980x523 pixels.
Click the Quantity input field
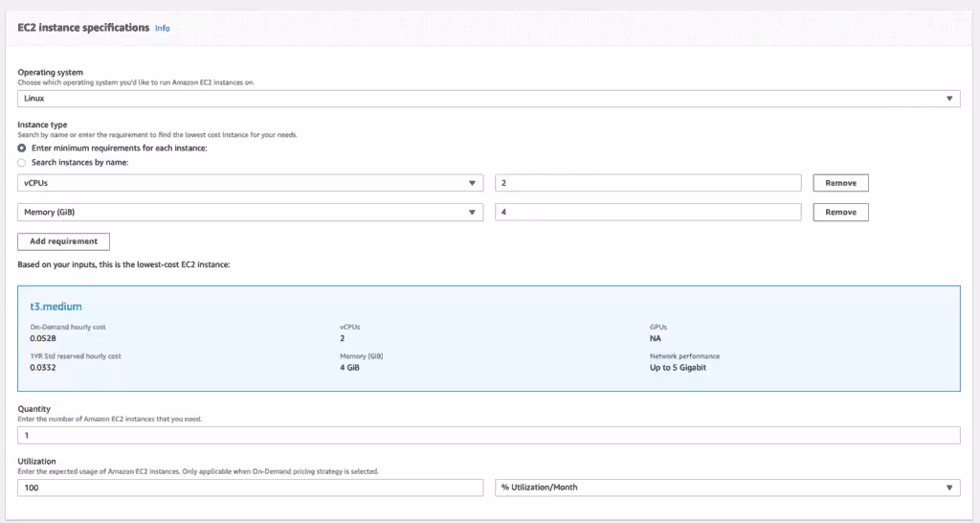(x=489, y=436)
